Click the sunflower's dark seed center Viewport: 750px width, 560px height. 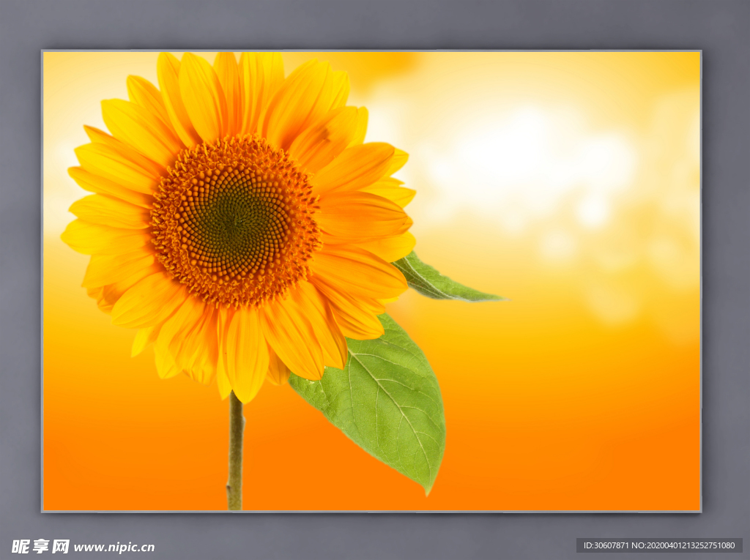click(236, 218)
